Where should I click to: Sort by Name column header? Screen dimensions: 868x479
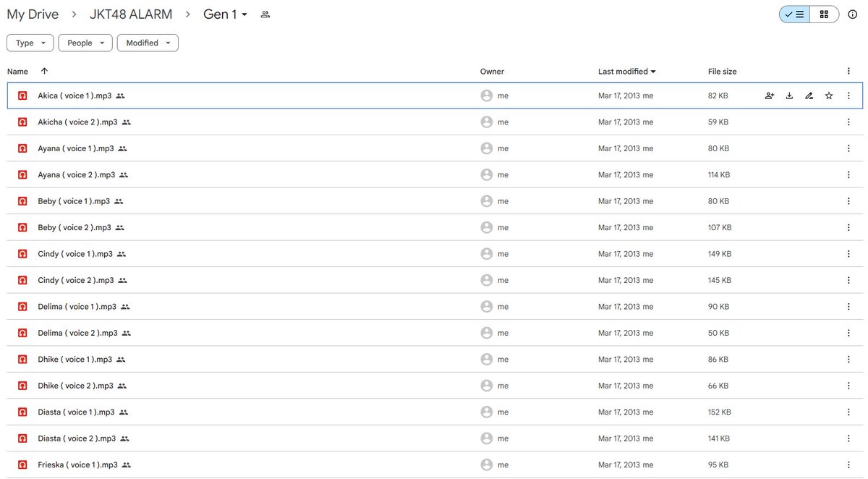[17, 72]
